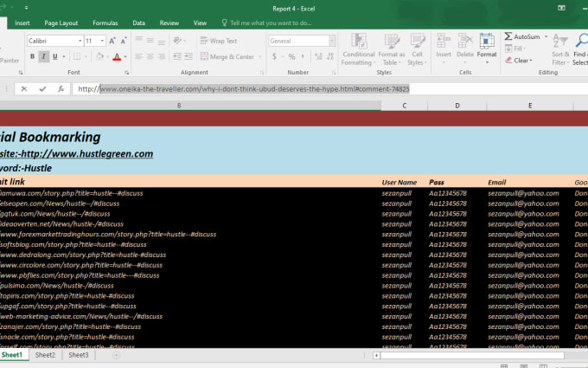
Task: Align text to middle vertically
Action: point(150,41)
